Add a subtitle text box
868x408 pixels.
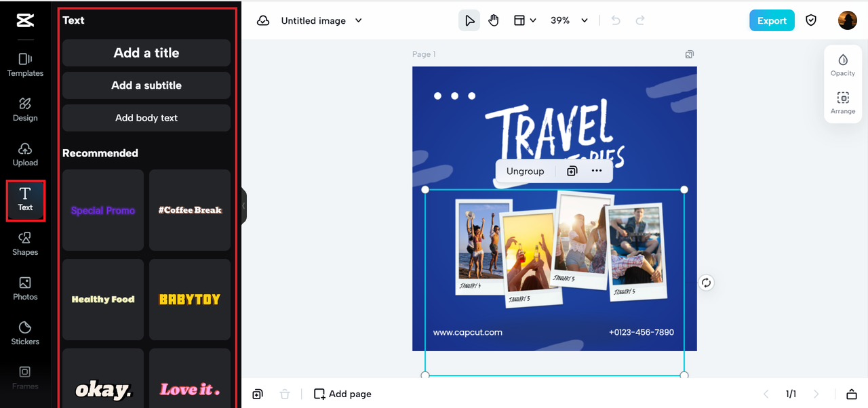coord(146,85)
